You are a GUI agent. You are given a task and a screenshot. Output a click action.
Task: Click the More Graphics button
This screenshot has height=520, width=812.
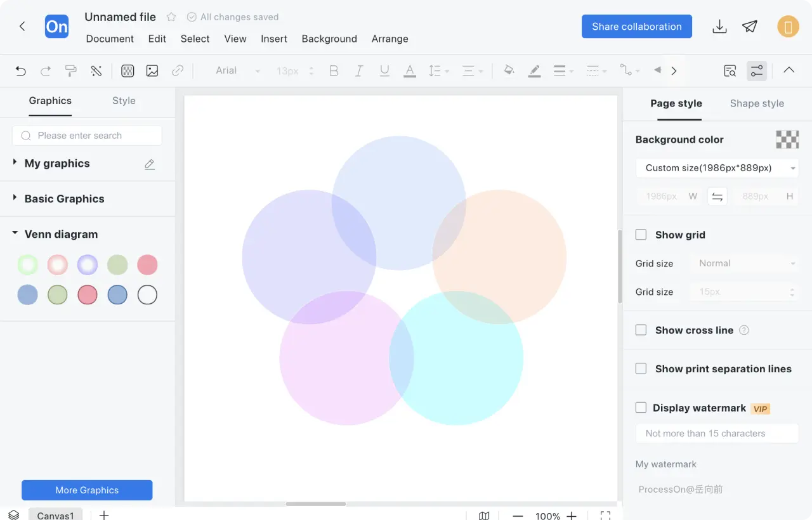point(87,490)
